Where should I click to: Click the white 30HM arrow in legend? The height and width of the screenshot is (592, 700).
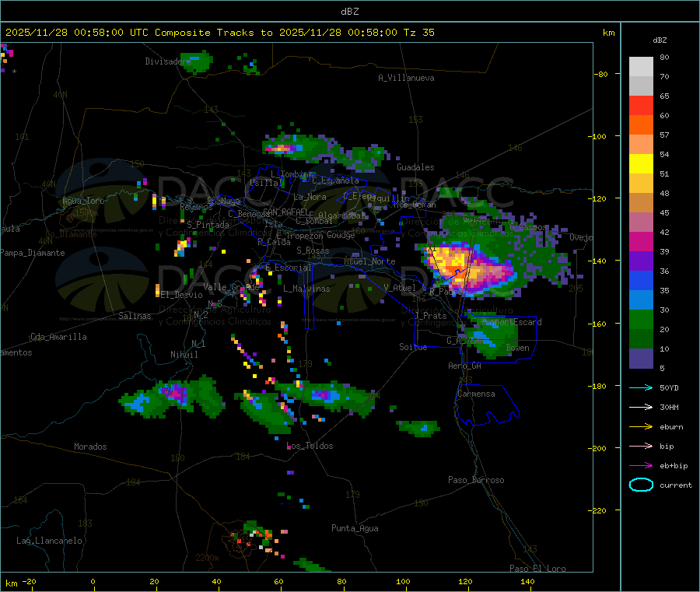(641, 407)
